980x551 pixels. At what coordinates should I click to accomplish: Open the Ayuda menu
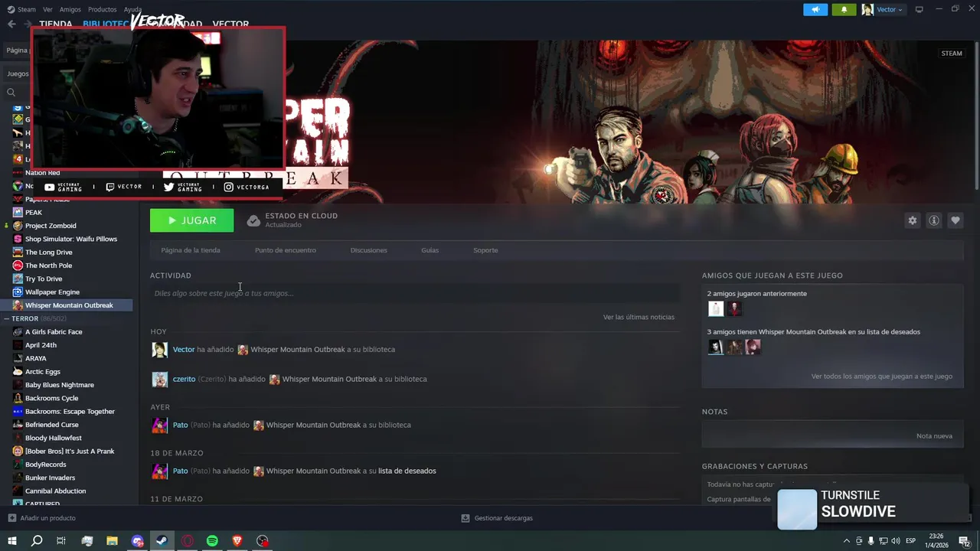[132, 9]
